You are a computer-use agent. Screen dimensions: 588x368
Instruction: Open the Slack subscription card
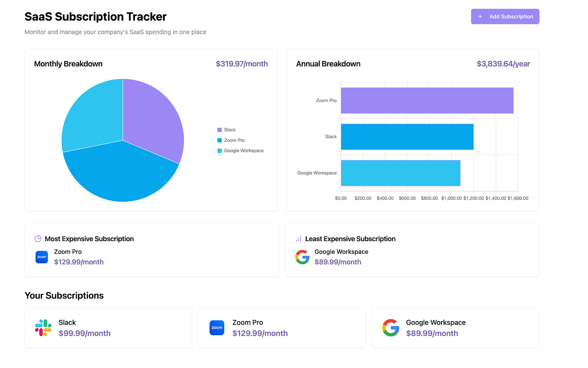[x=108, y=328]
